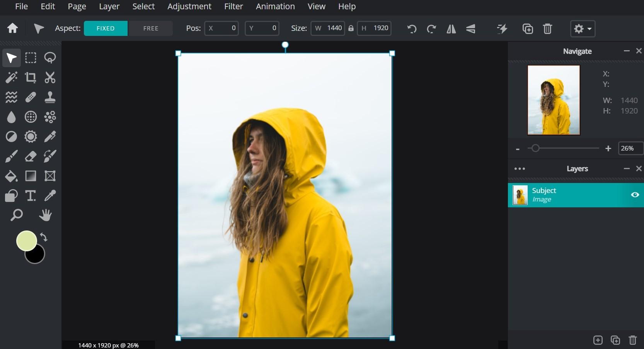Open the settings gear dropdown
This screenshot has height=349, width=644.
tap(583, 29)
